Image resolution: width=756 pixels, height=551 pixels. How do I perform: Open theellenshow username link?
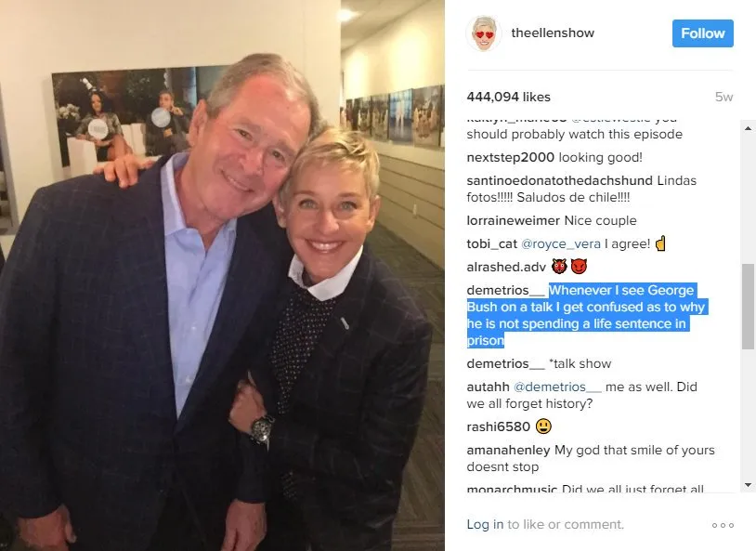553,33
